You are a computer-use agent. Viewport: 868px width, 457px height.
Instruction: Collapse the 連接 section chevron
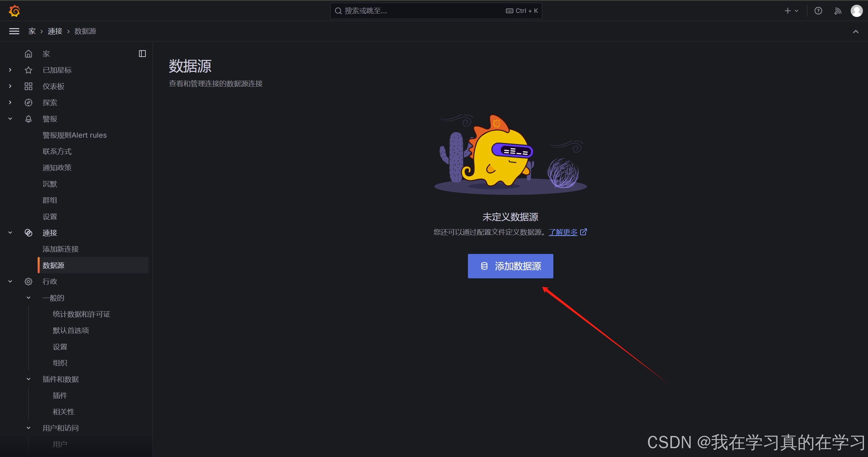click(x=10, y=233)
